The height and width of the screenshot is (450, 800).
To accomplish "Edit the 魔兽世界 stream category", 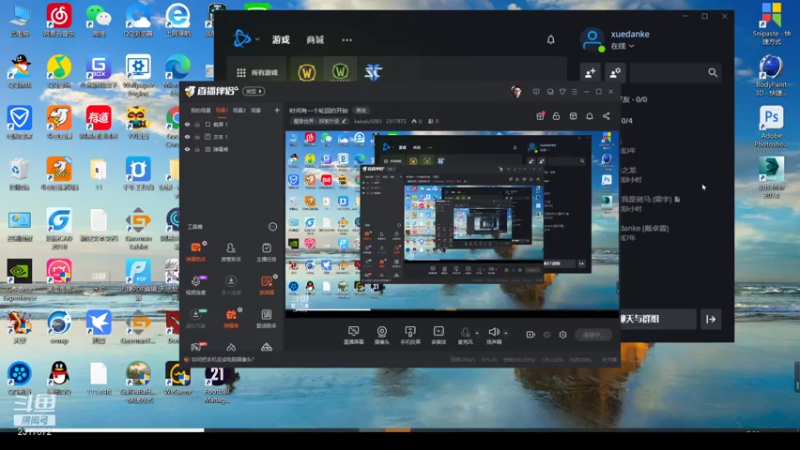I will (319, 121).
